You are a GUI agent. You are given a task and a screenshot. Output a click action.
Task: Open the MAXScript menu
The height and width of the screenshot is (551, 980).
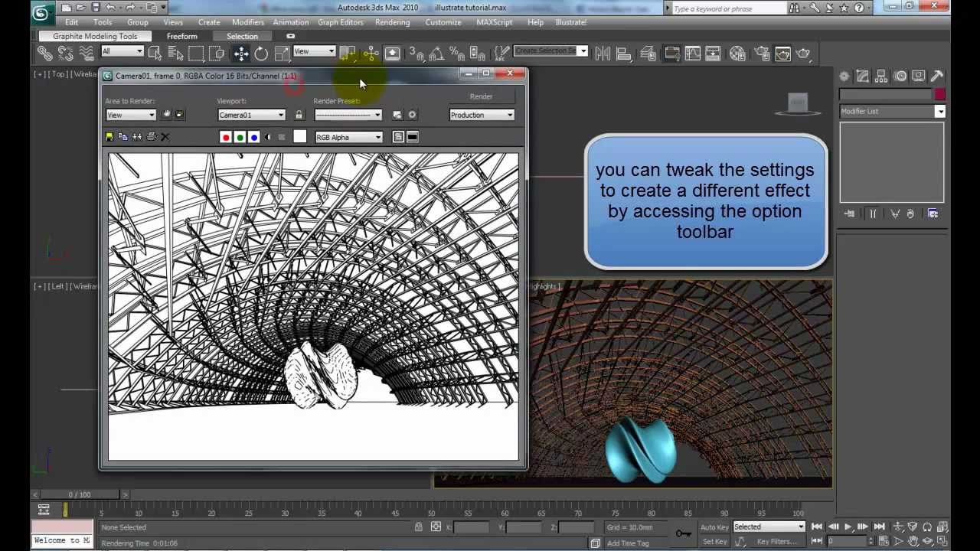(494, 22)
